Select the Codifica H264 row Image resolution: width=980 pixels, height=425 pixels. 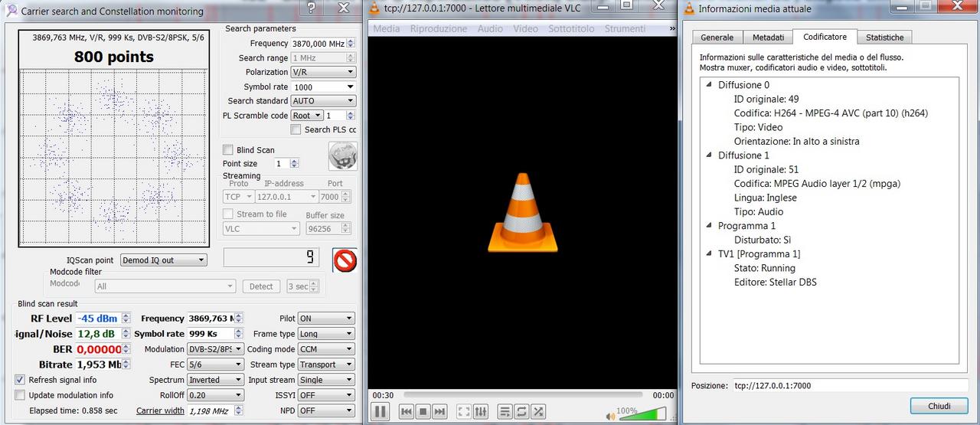(x=831, y=113)
